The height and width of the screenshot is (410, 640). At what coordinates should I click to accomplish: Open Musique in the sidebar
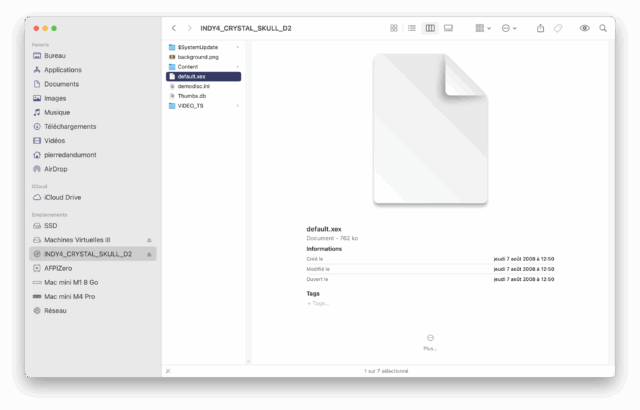(x=93, y=112)
